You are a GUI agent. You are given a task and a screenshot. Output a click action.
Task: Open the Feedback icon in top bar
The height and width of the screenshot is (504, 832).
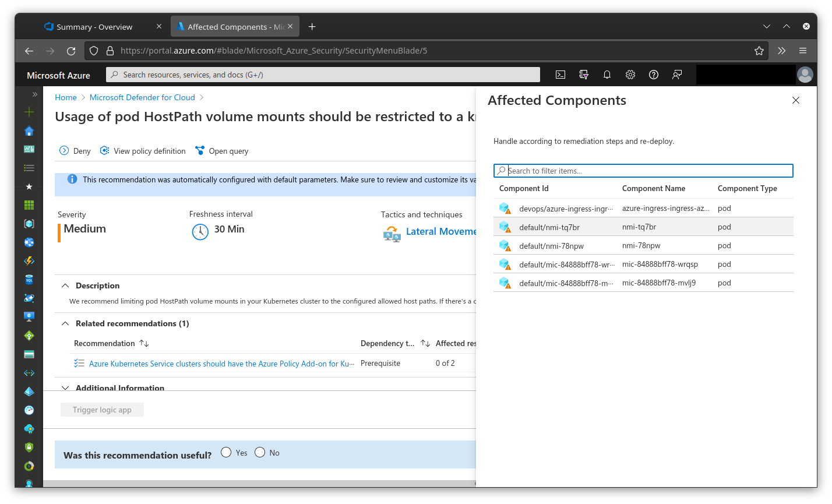point(676,75)
